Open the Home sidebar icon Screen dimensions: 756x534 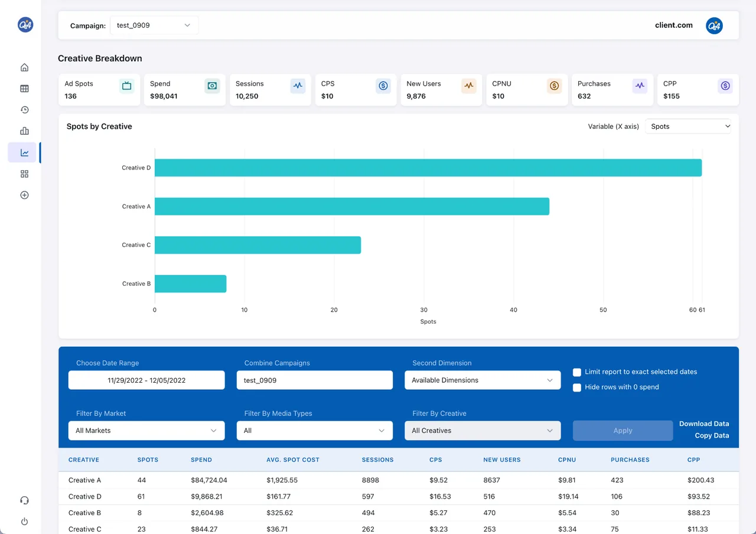[x=24, y=67]
